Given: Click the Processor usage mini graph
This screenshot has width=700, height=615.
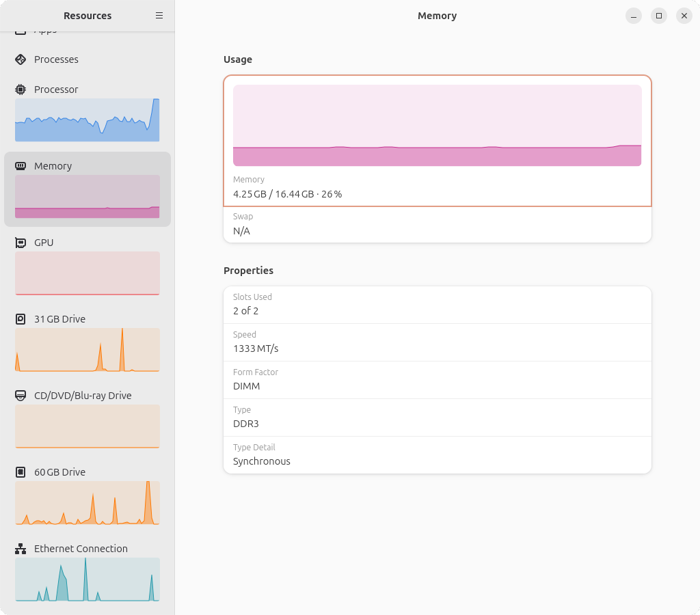Looking at the screenshot, I should (87, 120).
